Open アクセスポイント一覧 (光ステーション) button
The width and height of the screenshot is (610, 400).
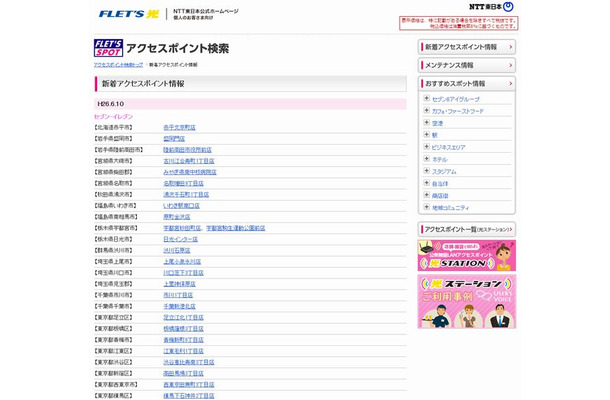click(466, 230)
